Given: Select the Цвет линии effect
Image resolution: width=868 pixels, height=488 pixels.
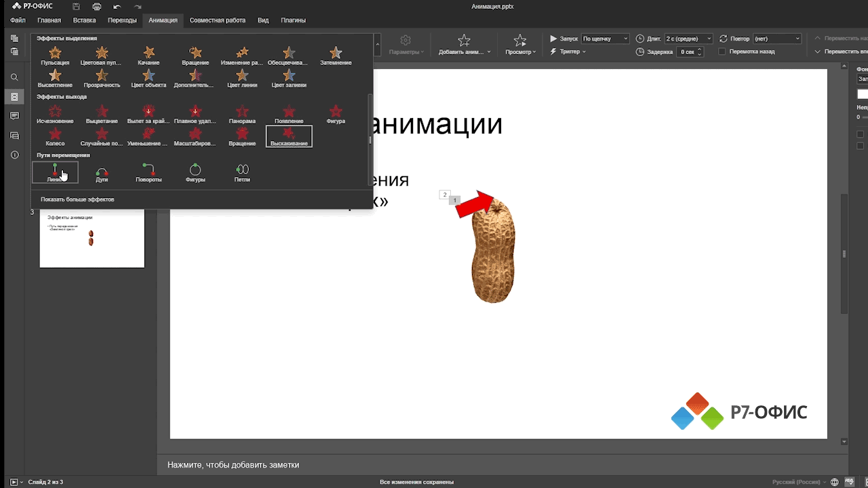Looking at the screenshot, I should point(242,79).
